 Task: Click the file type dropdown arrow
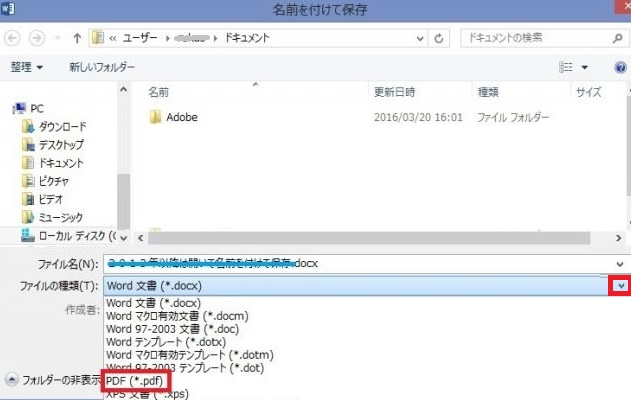(x=621, y=286)
